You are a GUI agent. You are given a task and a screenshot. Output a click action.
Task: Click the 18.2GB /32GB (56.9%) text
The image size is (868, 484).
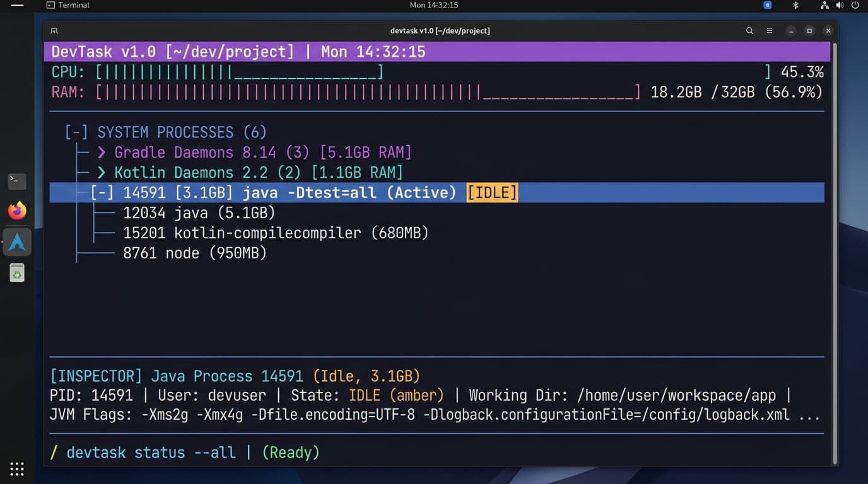click(x=737, y=93)
